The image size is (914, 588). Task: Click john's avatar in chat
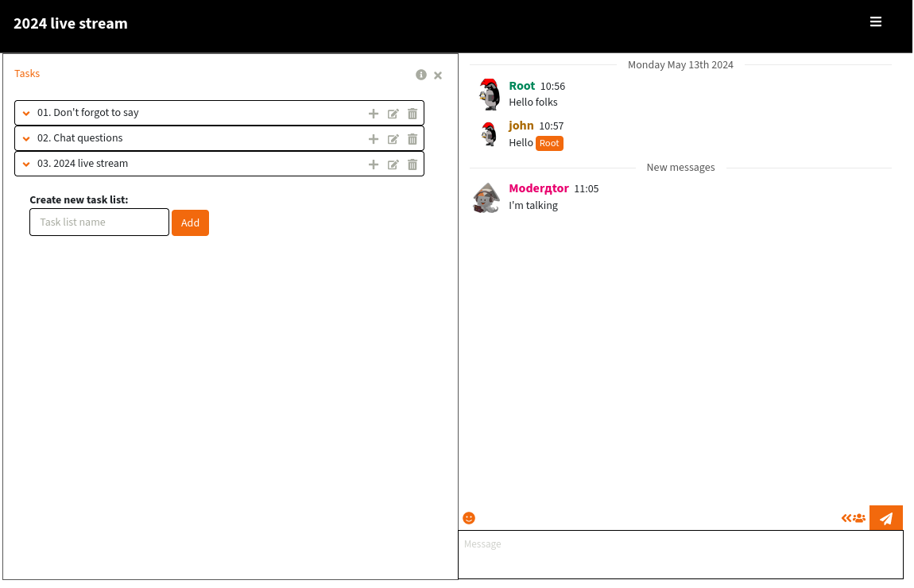coord(489,133)
